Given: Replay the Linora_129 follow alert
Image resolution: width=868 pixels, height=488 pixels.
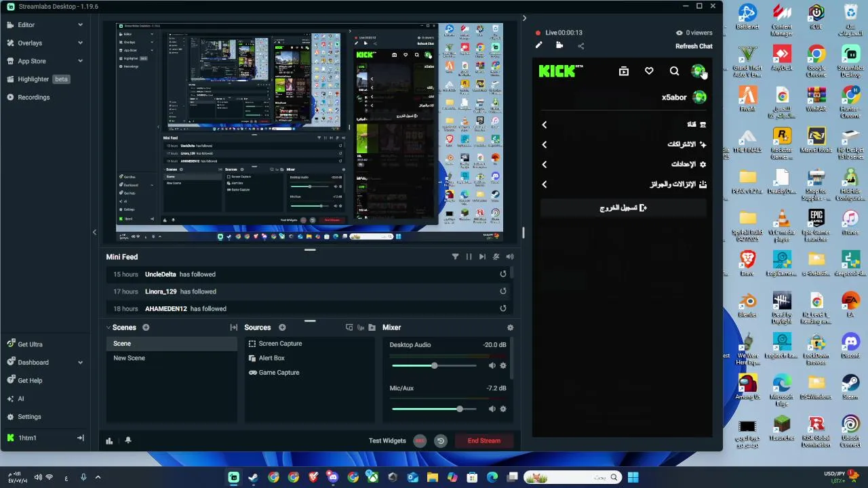Looking at the screenshot, I should (x=503, y=291).
